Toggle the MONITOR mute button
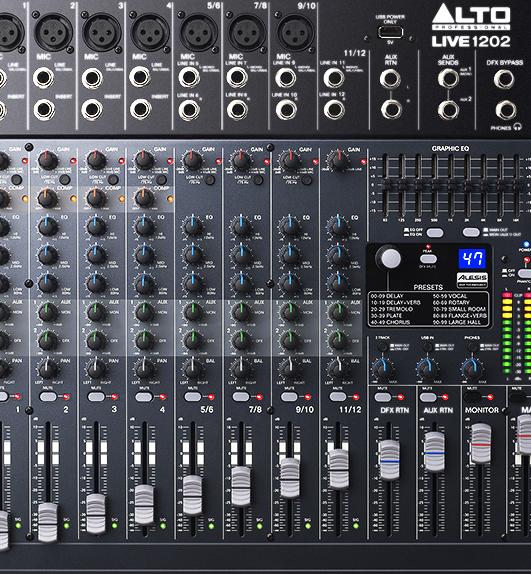Image resolution: width=531 pixels, height=574 pixels. (473, 397)
